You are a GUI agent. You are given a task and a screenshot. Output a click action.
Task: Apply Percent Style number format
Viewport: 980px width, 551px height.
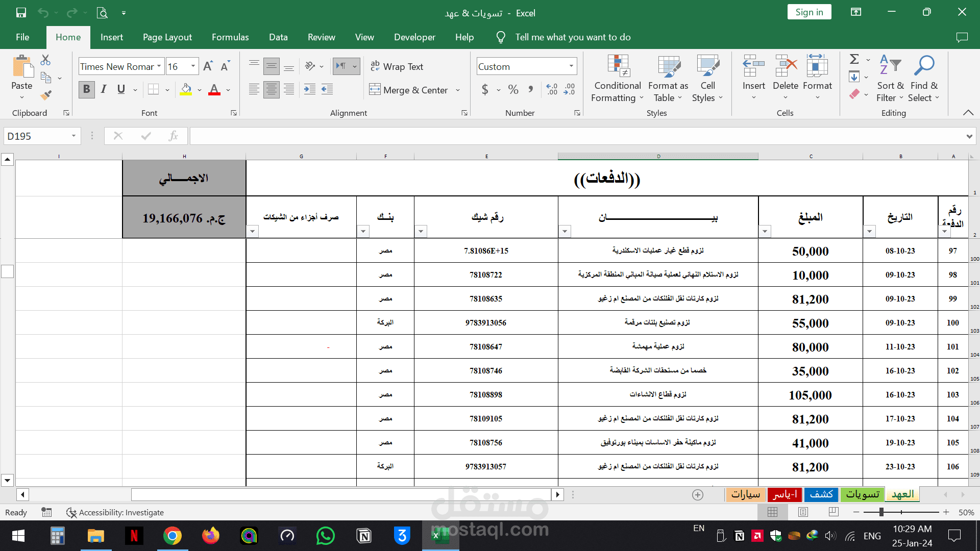click(513, 89)
